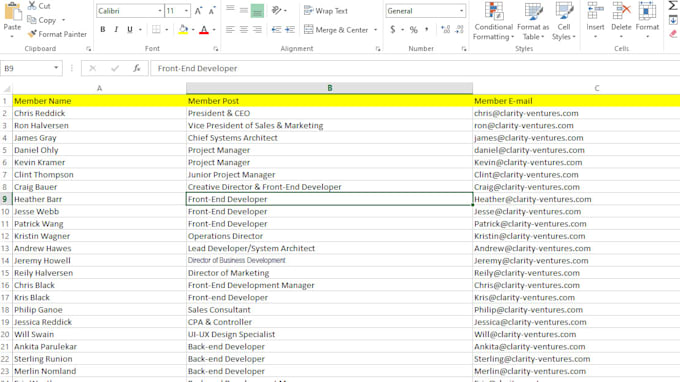Select column A header
This screenshot has height=382, width=680.
[99, 88]
